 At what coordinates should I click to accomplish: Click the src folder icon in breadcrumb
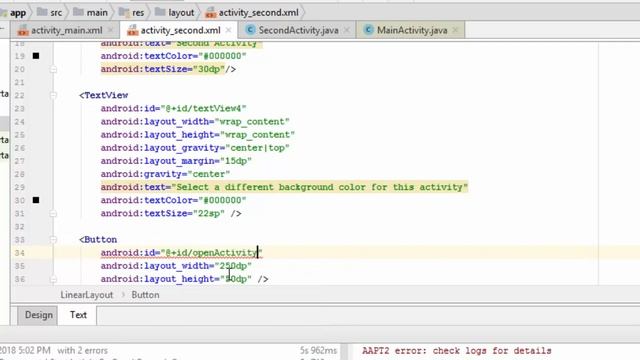[42, 12]
